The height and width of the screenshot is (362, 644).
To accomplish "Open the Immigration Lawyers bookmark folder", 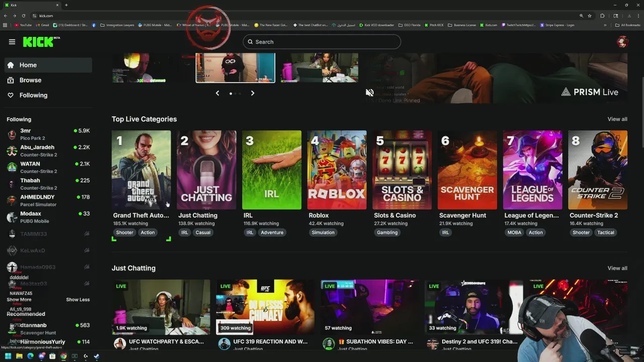I will [x=117, y=25].
